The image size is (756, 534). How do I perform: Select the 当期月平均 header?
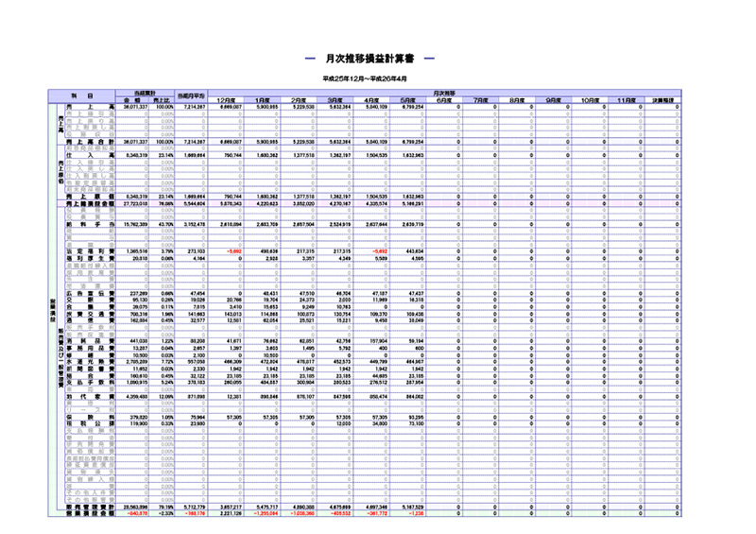point(191,96)
